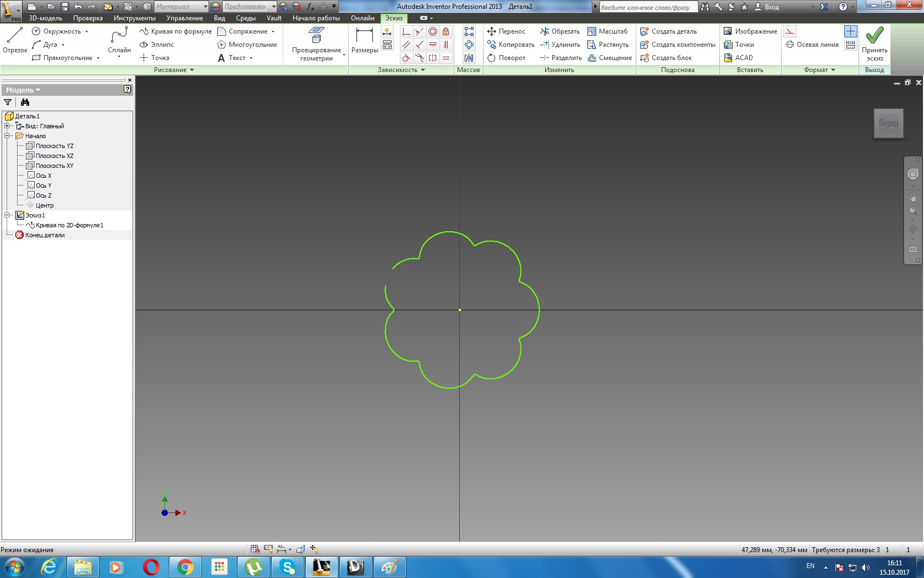Toggle the construction line format
This screenshot has height=578, width=924.
point(790,31)
